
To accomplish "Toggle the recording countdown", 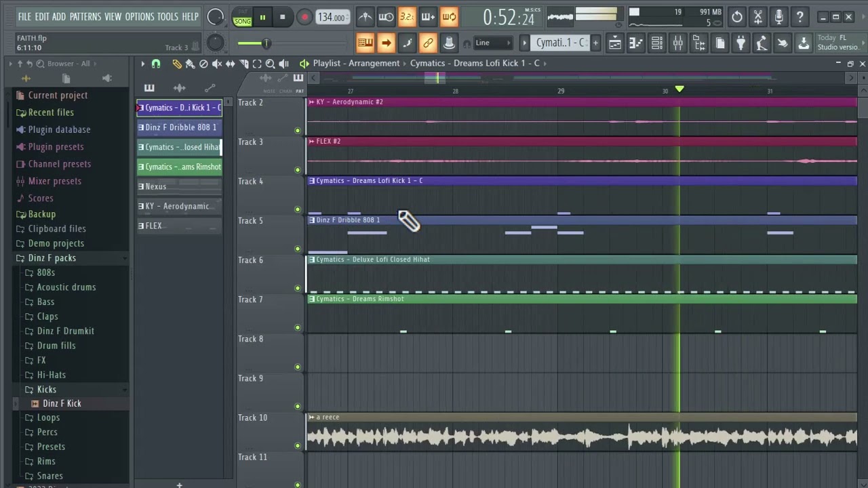I will [x=407, y=17].
